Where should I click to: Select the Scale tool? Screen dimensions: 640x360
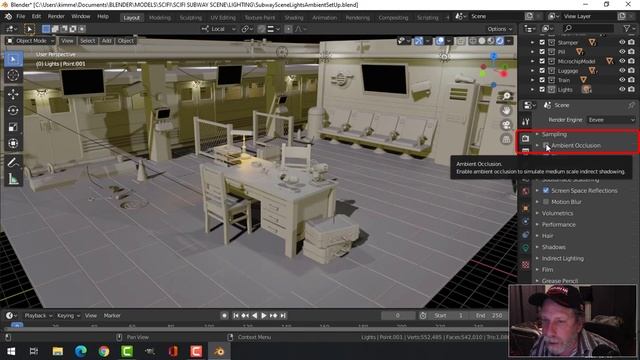coord(13,127)
